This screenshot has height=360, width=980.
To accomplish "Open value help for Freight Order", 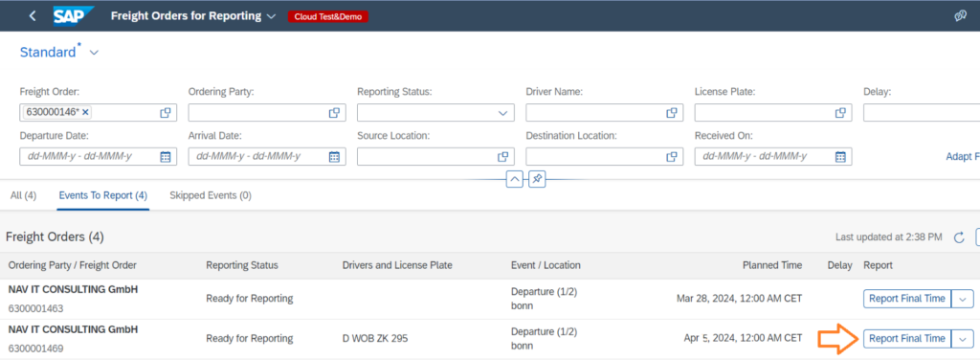I will point(166,113).
